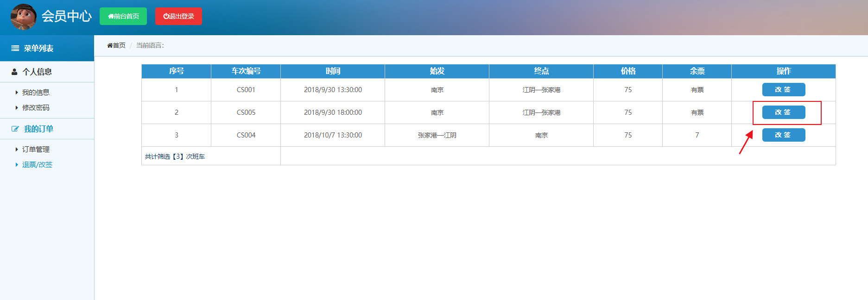Image resolution: width=868 pixels, height=300 pixels.
Task: Click the 会员中心 title
Action: [x=67, y=16]
